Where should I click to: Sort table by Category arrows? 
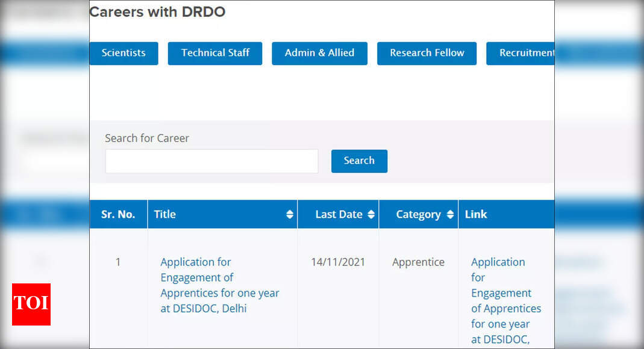[450, 214]
